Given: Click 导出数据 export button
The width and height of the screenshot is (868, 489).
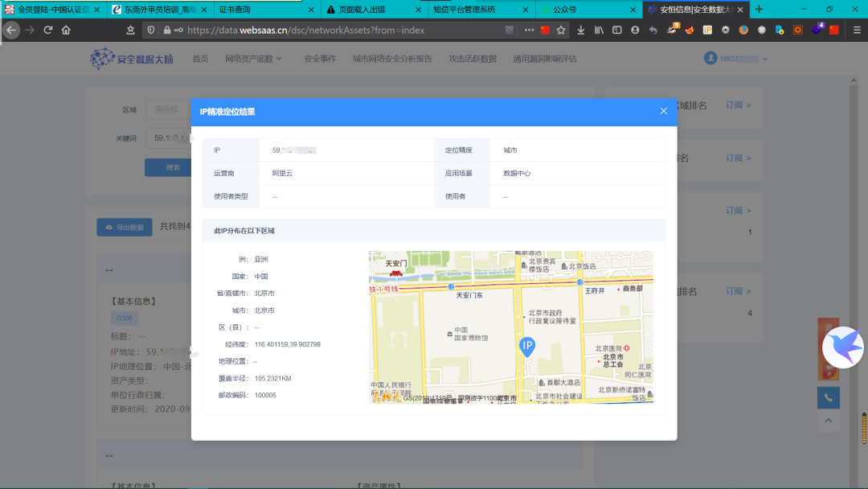Looking at the screenshot, I should pyautogui.click(x=125, y=227).
